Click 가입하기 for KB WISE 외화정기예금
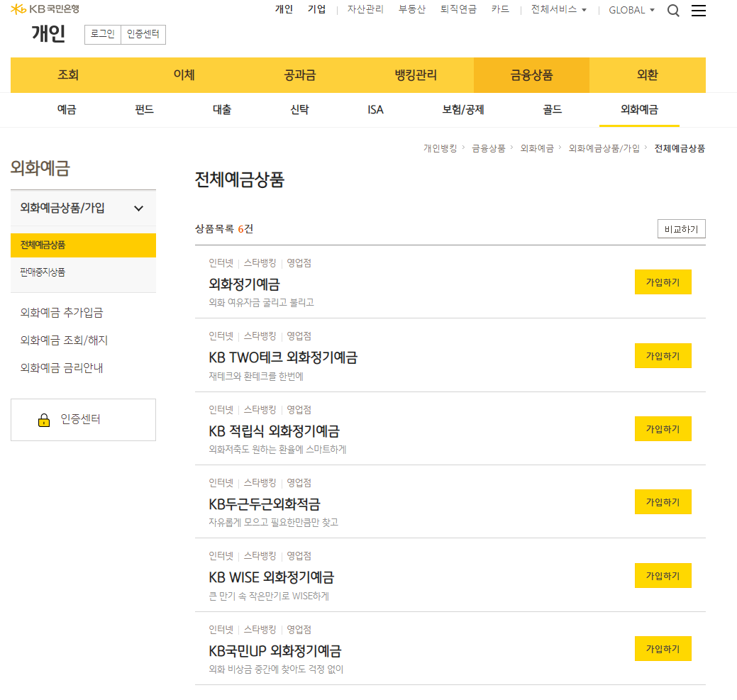The height and width of the screenshot is (700, 737). pos(663,576)
